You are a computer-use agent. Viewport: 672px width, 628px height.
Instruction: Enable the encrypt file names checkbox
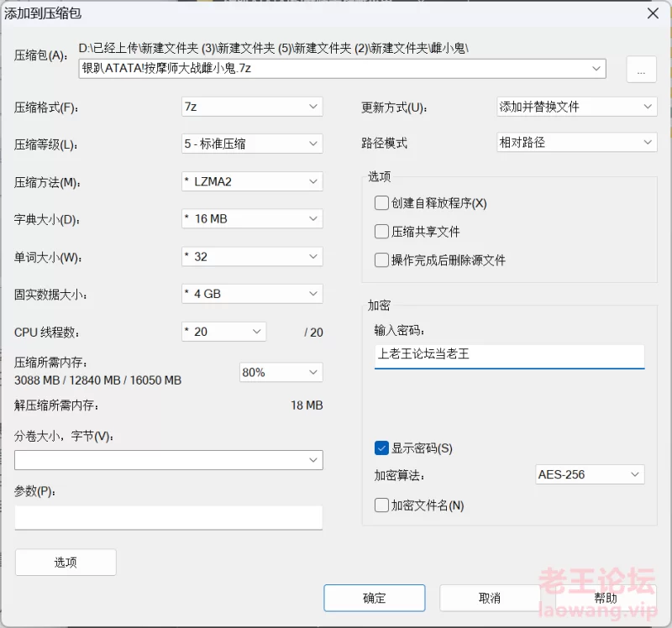point(382,505)
